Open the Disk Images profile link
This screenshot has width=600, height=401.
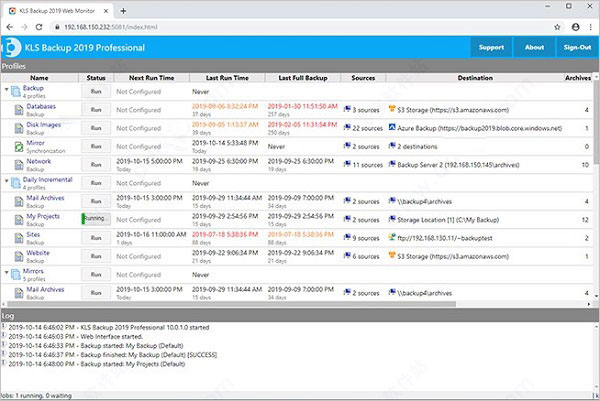click(x=43, y=125)
